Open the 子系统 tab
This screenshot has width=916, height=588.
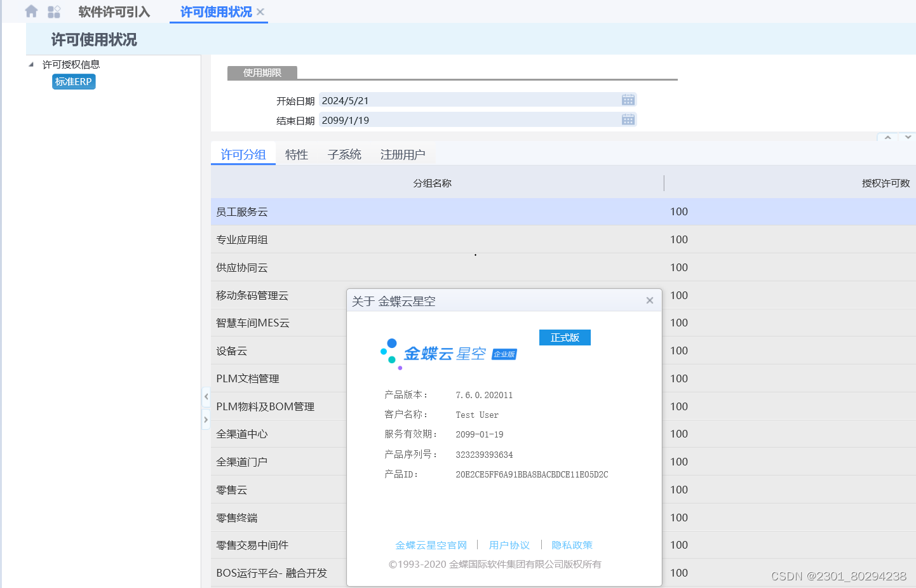click(344, 154)
